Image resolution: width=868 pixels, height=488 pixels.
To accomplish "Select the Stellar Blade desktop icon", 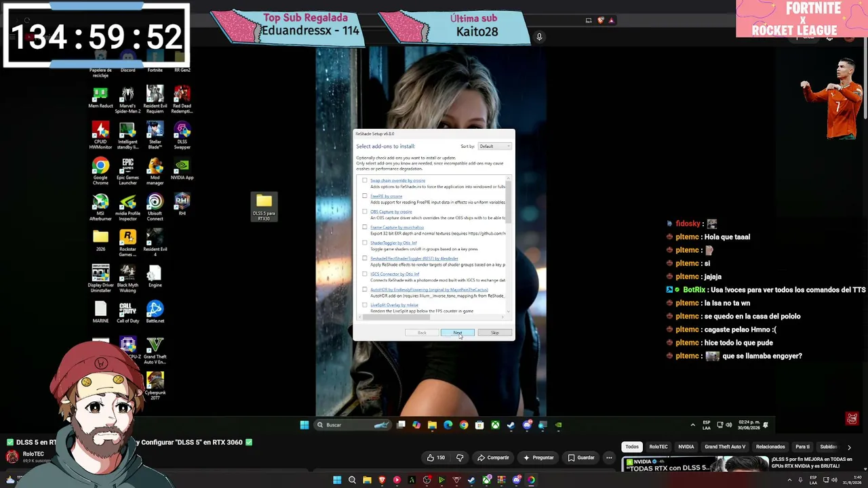I will click(155, 135).
